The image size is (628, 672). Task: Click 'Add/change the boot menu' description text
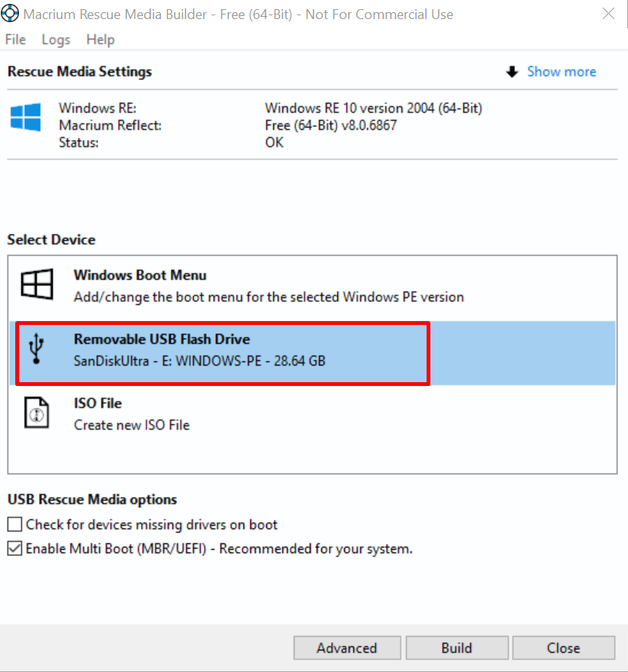click(x=269, y=297)
